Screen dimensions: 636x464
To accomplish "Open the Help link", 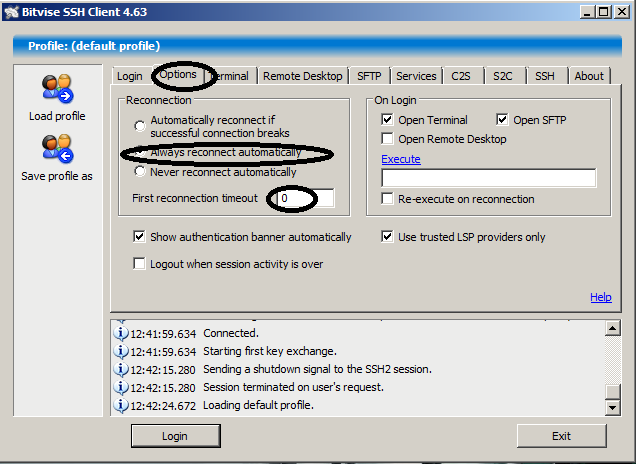I will click(x=601, y=297).
